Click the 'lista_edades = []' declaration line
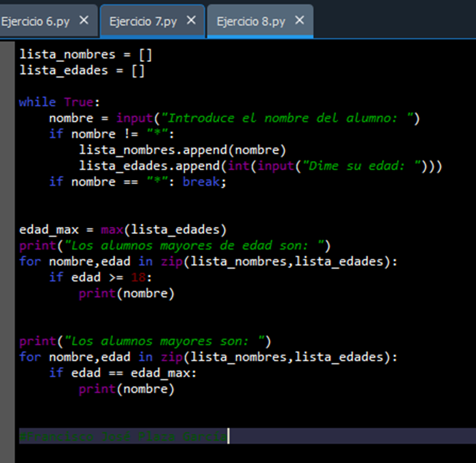The image size is (476, 463). pyautogui.click(x=81, y=70)
